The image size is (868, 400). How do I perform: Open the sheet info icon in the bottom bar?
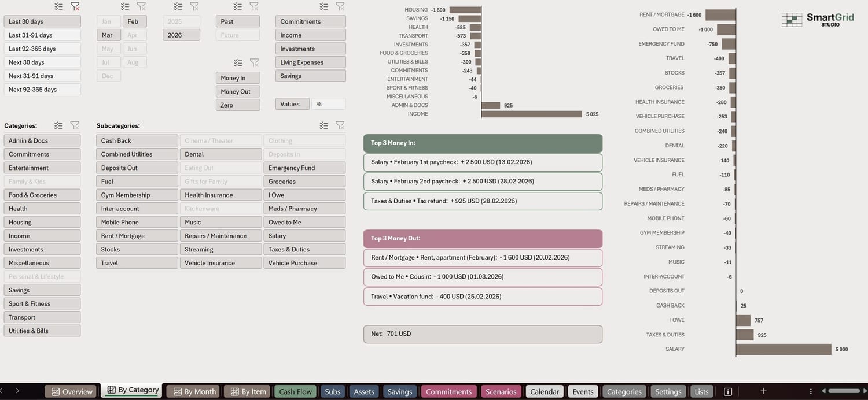(727, 391)
